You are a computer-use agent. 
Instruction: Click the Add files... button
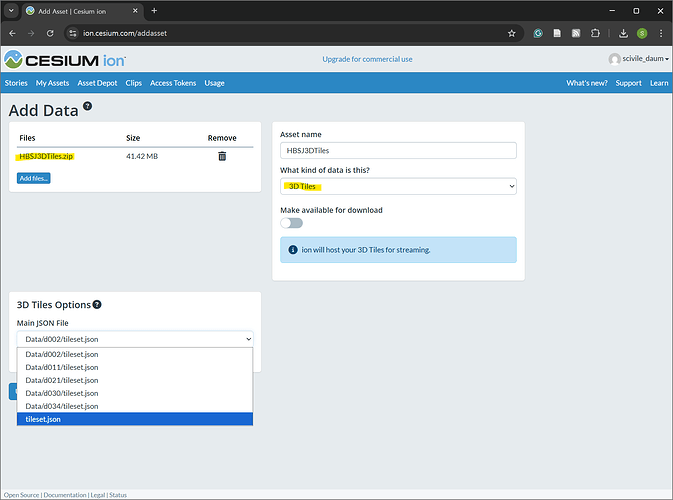pyautogui.click(x=33, y=178)
